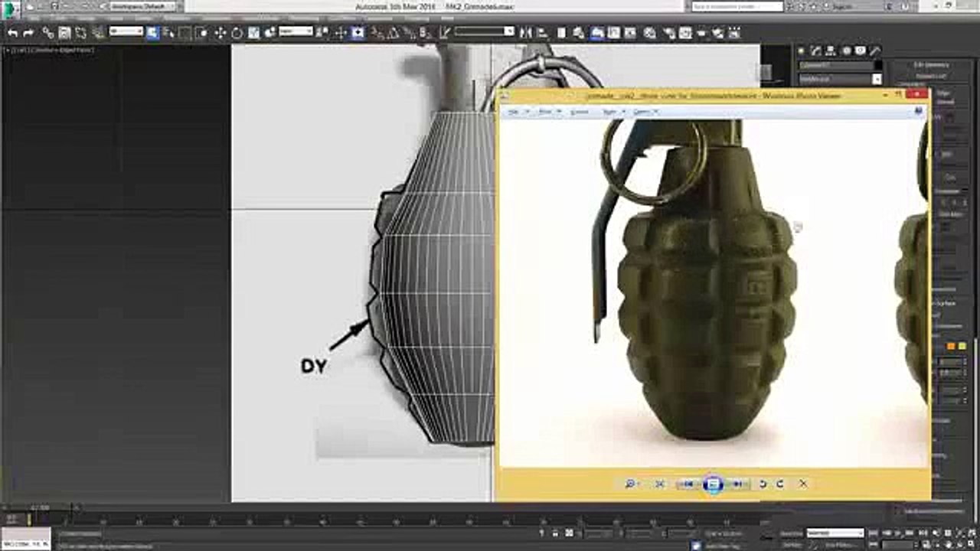Rotate image clockwise in Photo Viewer

coord(779,484)
